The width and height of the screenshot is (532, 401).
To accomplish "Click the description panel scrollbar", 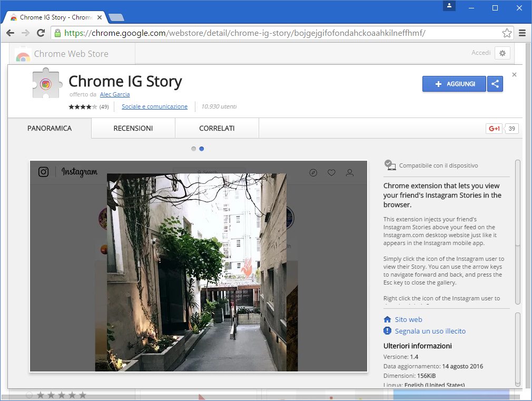I will [517, 232].
